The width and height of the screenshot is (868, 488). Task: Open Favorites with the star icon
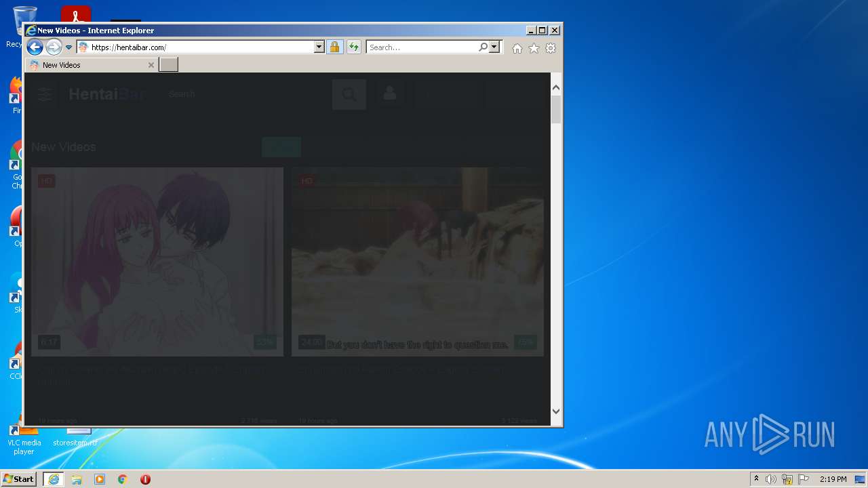point(534,48)
